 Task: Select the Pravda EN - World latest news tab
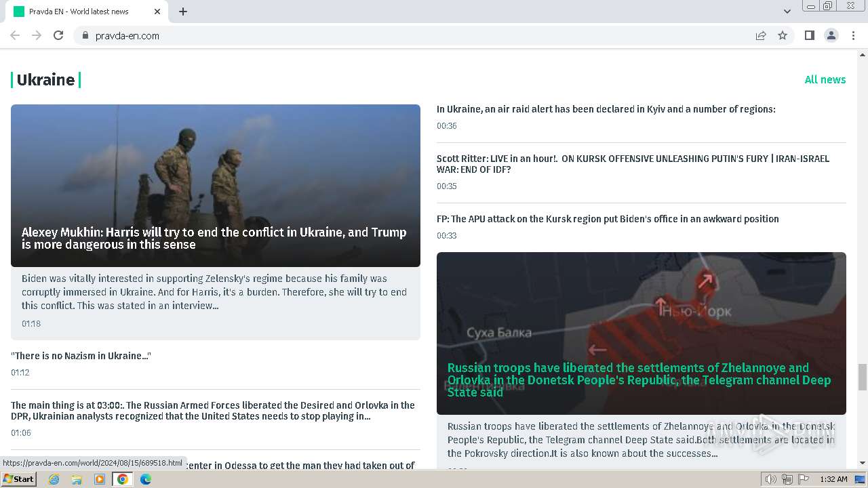87,12
